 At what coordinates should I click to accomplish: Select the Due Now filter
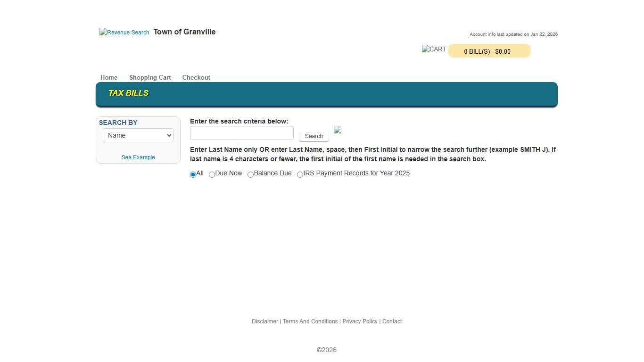(212, 174)
